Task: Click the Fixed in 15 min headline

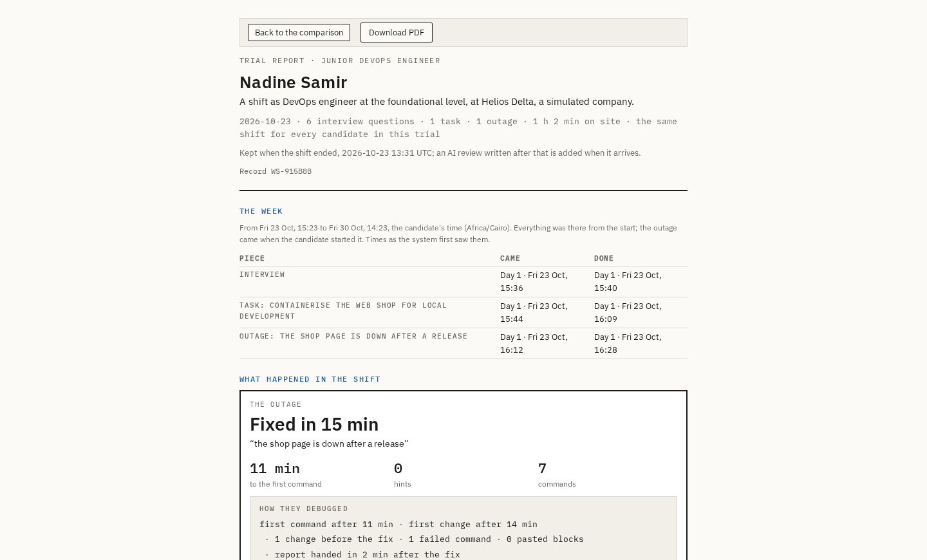Action: click(314, 424)
